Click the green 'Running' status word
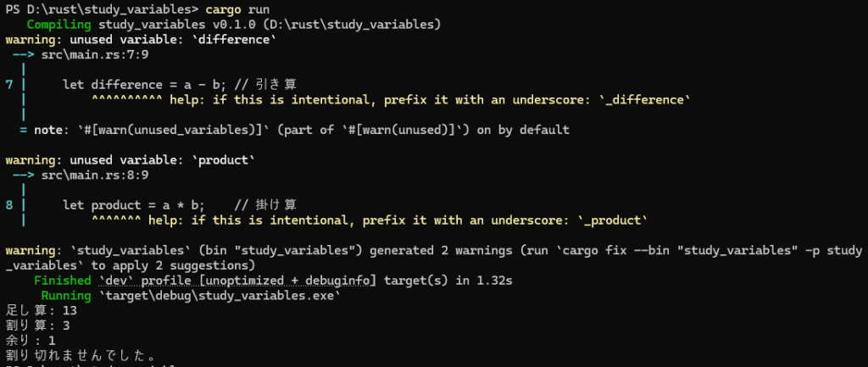This screenshot has width=868, height=367. (66, 296)
